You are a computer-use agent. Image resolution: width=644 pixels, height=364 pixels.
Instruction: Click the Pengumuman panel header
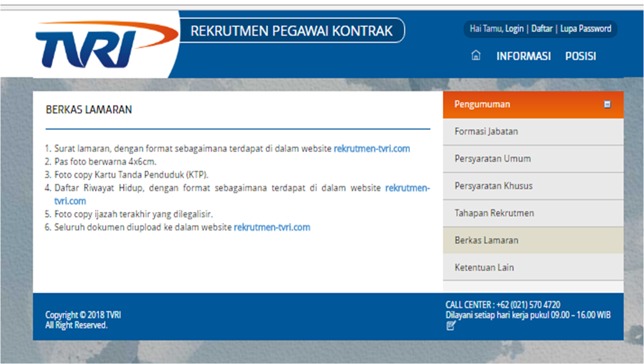pos(533,105)
